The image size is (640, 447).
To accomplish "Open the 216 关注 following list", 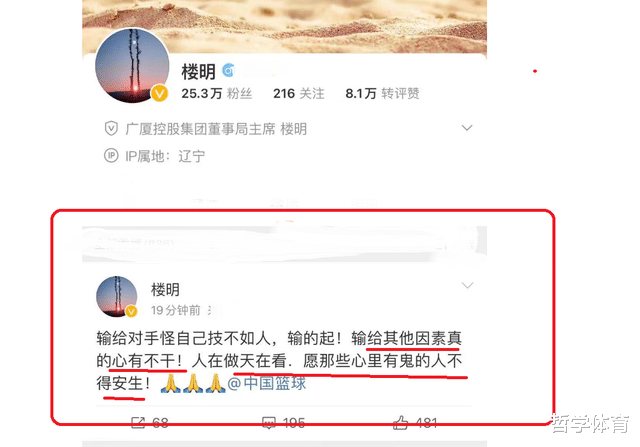I will tap(298, 93).
